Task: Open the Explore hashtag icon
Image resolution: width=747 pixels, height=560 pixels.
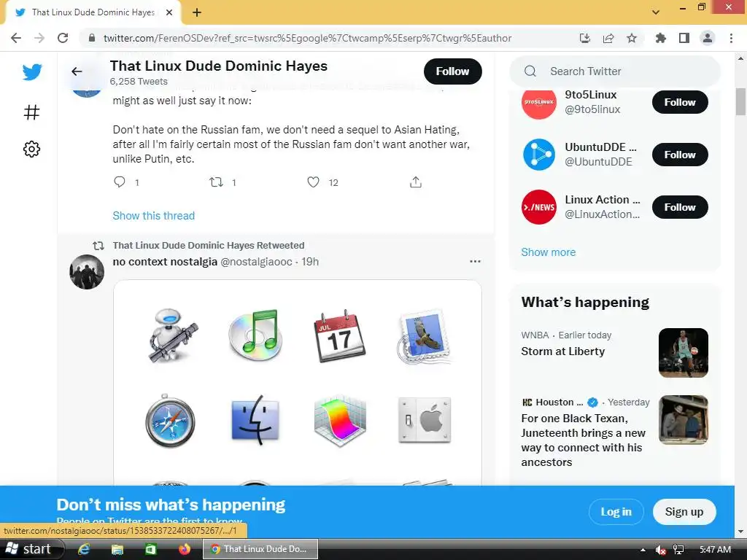Action: (x=31, y=112)
